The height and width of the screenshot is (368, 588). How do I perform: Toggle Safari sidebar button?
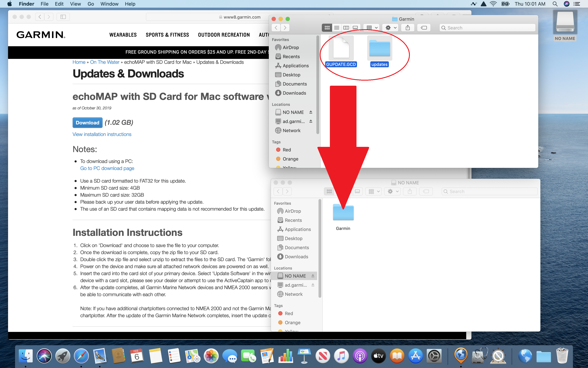(63, 17)
